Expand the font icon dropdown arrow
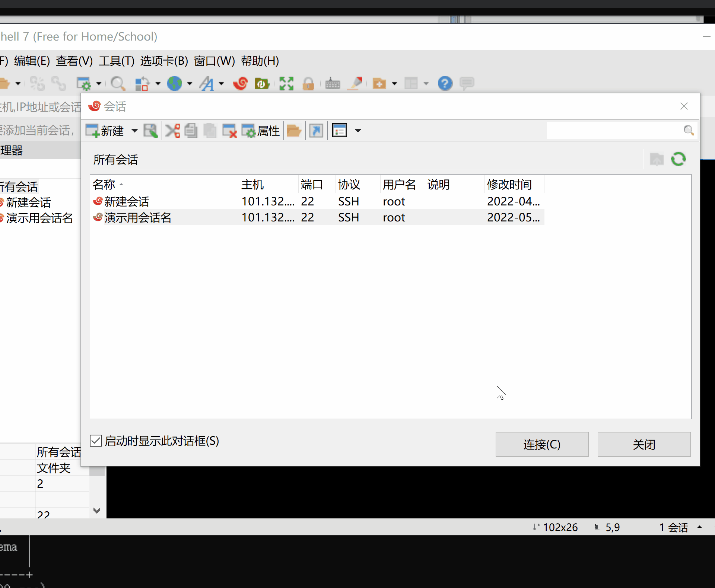The image size is (715, 588). tap(221, 83)
